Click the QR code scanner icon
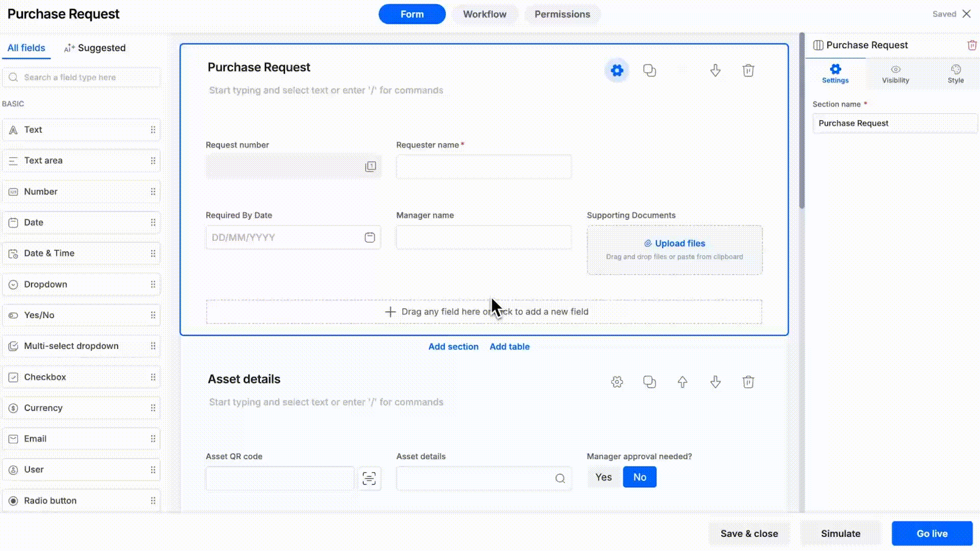The image size is (980, 551). click(x=369, y=479)
